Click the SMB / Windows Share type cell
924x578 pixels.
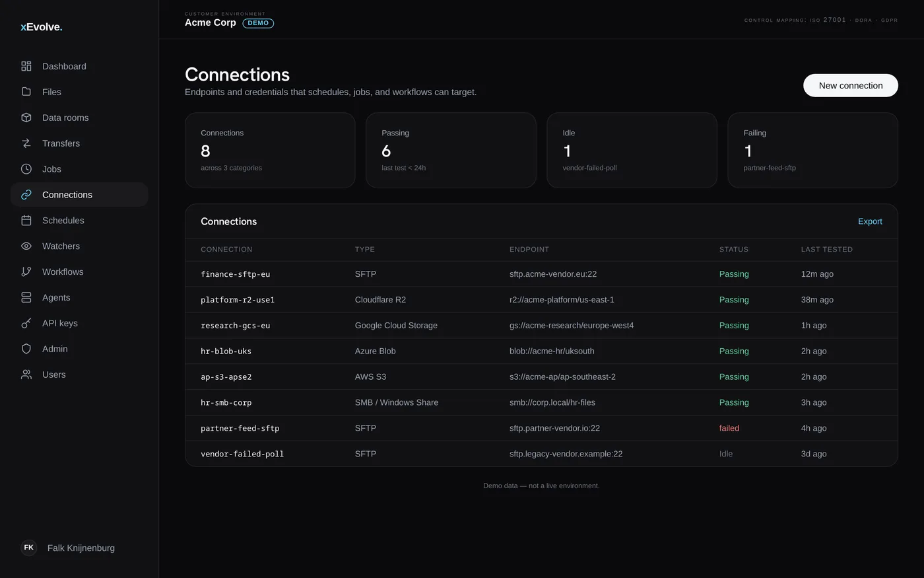(x=397, y=402)
